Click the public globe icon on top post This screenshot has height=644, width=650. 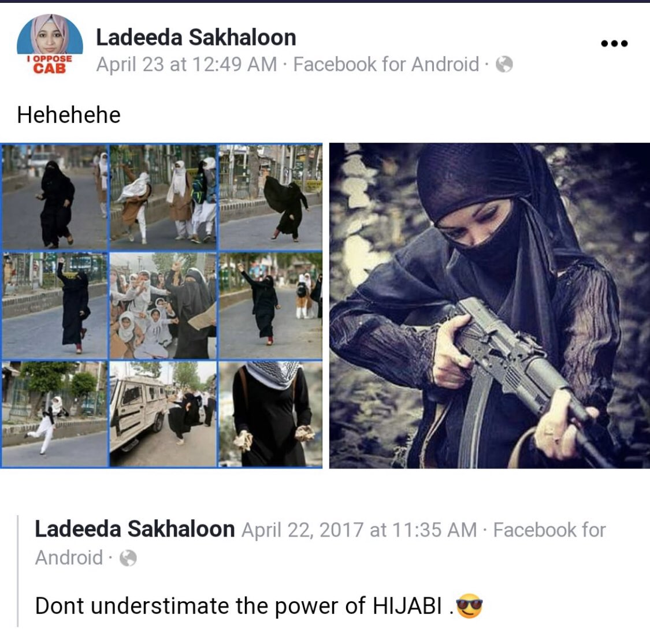pyautogui.click(x=504, y=64)
